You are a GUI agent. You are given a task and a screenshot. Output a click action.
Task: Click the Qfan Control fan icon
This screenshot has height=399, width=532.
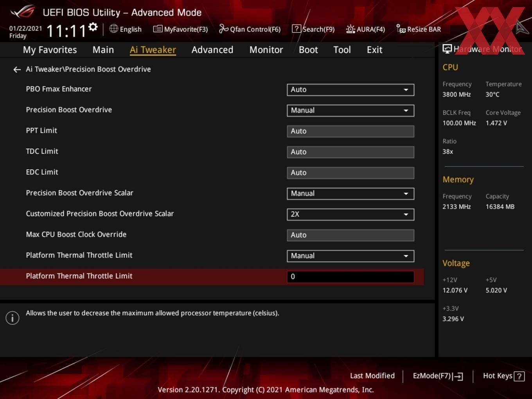pos(223,29)
